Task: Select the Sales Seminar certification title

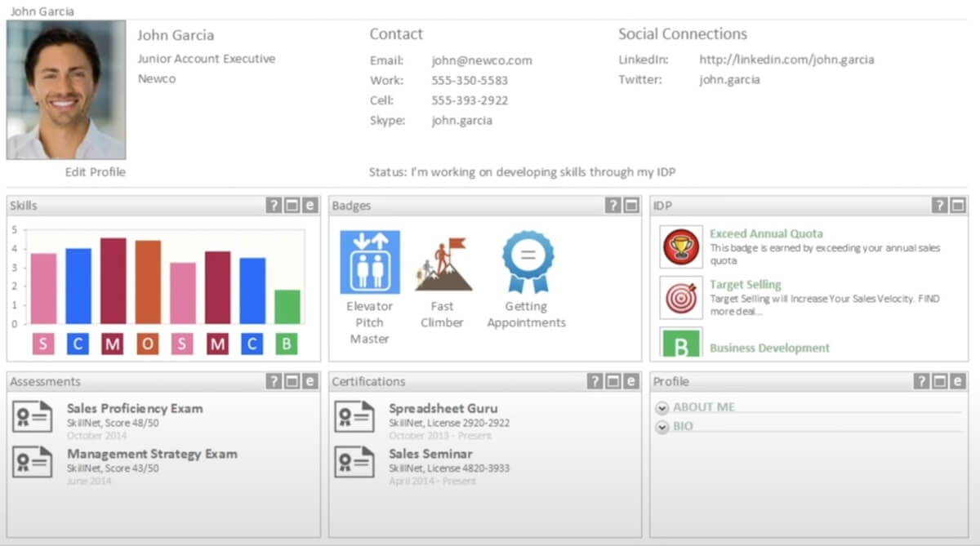Action: coord(430,454)
